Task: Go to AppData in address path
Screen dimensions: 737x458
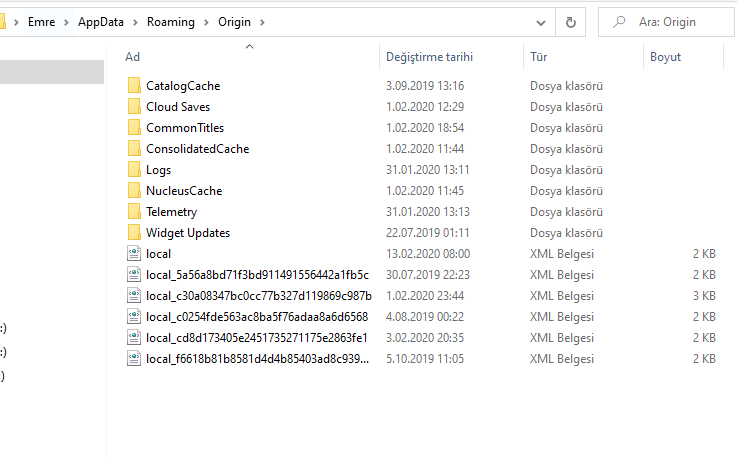Action: tap(101, 22)
